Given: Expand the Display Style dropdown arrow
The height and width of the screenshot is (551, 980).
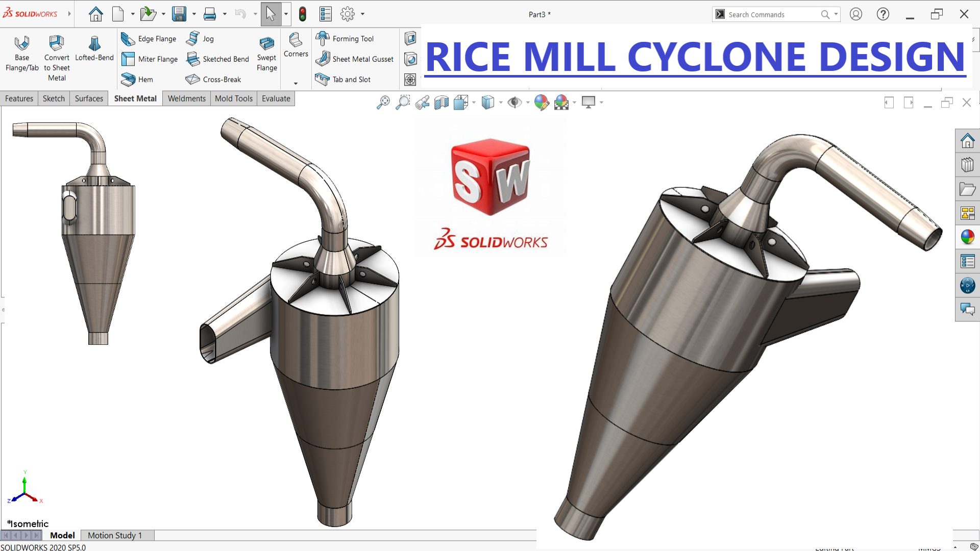Looking at the screenshot, I should (501, 103).
